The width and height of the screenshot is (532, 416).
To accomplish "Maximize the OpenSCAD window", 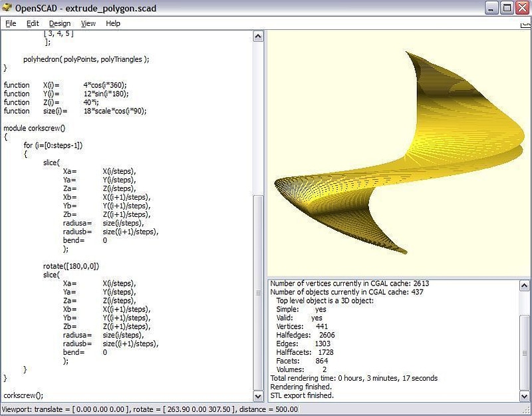I will point(507,8).
